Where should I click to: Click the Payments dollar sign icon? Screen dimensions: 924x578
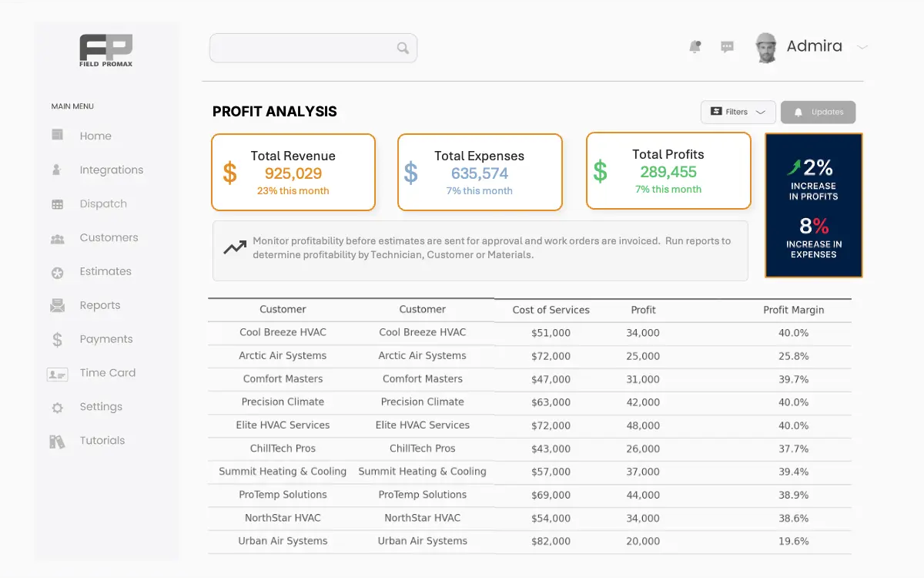(58, 339)
